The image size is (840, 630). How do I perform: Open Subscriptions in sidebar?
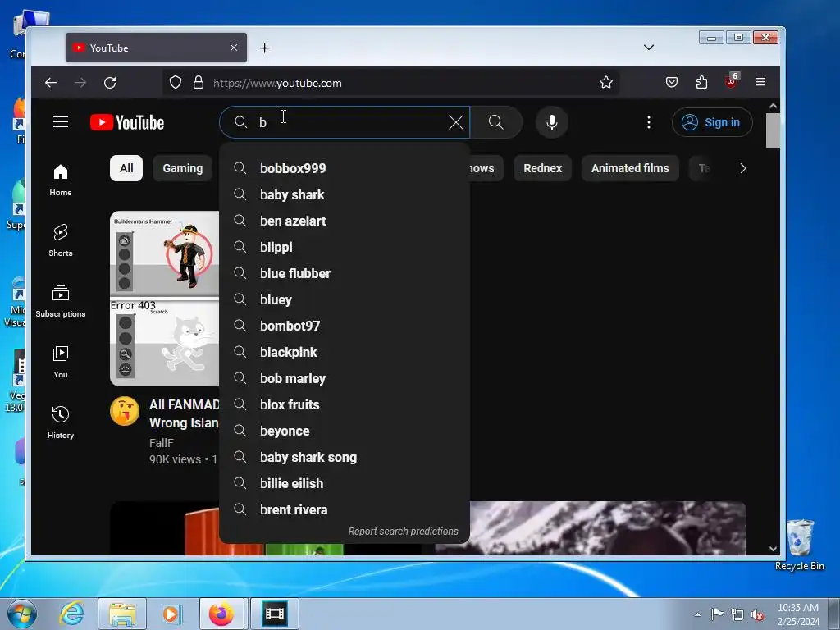[x=61, y=302]
